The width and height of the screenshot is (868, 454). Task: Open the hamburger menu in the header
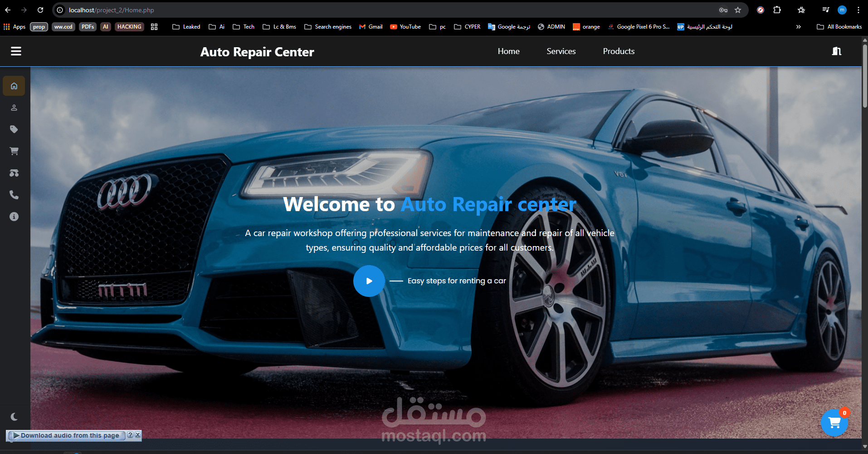coord(16,51)
